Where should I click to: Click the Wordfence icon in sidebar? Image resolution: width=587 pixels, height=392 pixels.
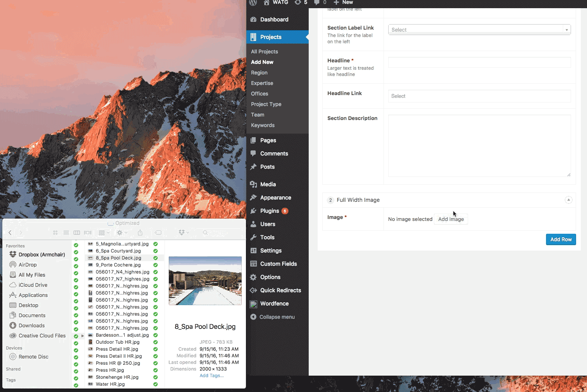point(253,304)
